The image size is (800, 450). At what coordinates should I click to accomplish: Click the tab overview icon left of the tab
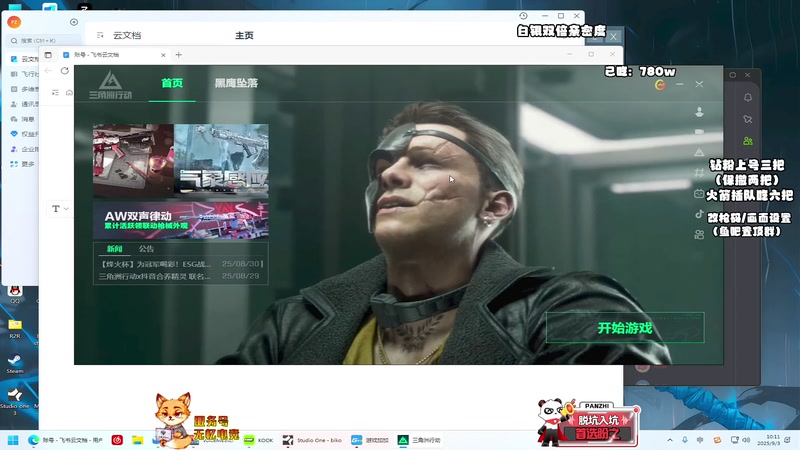(48, 55)
